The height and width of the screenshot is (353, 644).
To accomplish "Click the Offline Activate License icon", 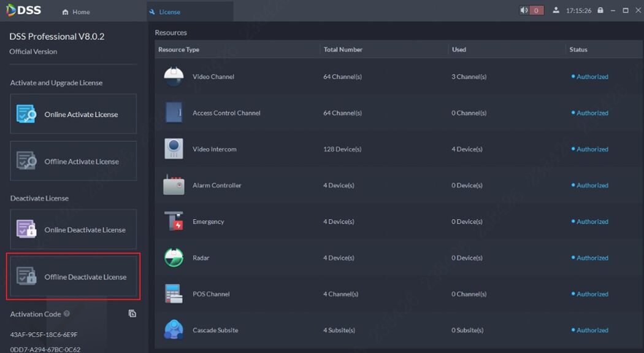I will point(26,161).
